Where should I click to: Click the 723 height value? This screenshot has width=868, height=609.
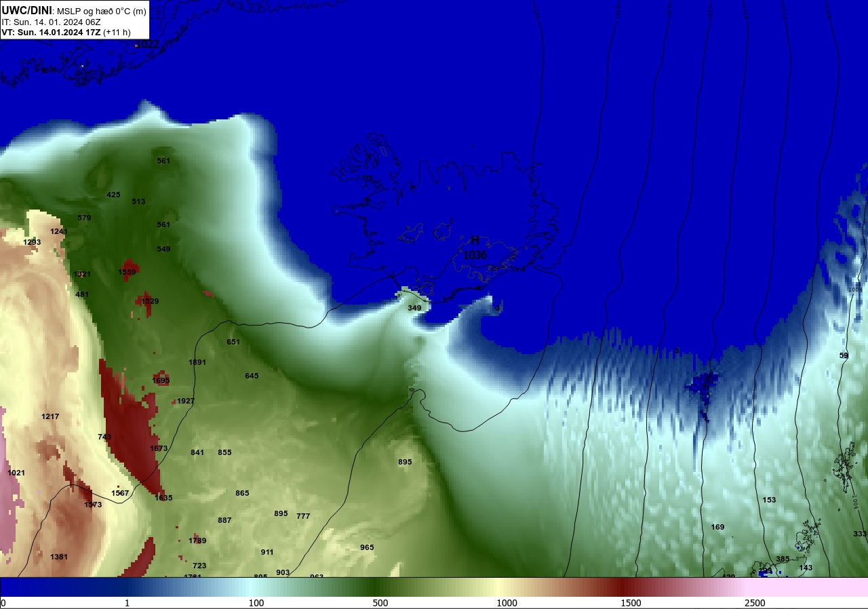[x=199, y=566]
